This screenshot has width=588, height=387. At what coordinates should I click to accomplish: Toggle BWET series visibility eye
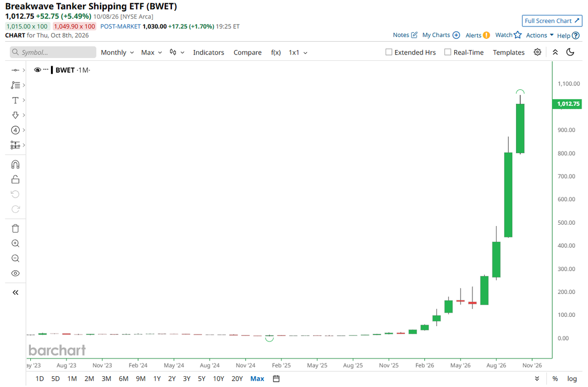pyautogui.click(x=38, y=70)
